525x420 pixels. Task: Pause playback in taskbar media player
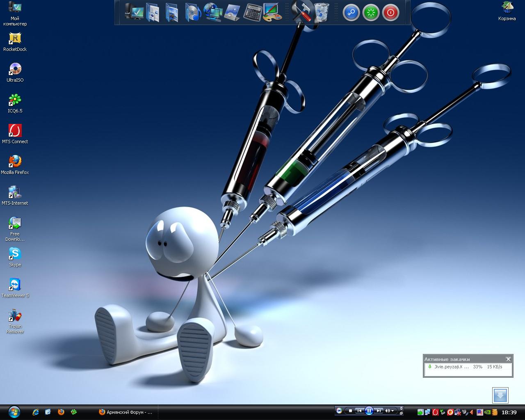pos(369,411)
